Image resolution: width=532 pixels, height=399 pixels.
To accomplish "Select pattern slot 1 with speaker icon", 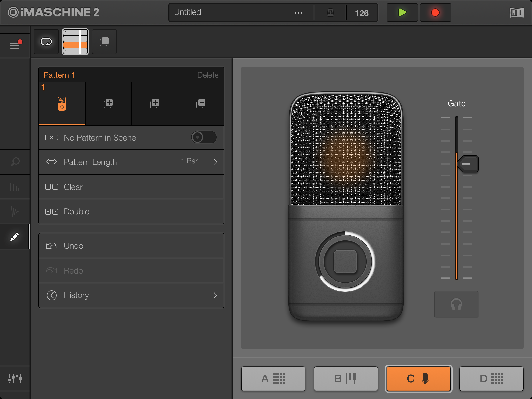I will (x=62, y=104).
